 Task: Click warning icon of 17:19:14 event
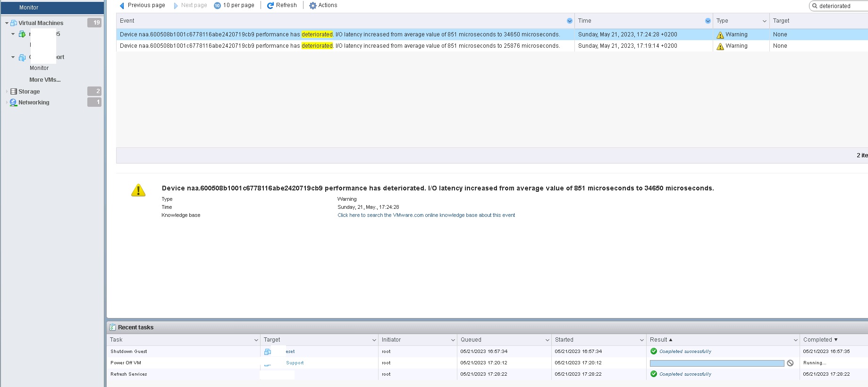pos(720,46)
